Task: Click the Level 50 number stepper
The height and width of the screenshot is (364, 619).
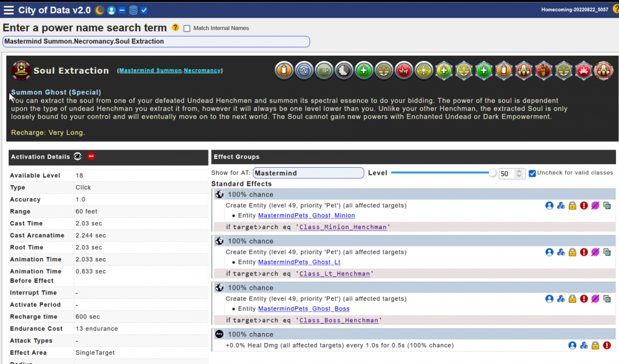Action: [511, 174]
